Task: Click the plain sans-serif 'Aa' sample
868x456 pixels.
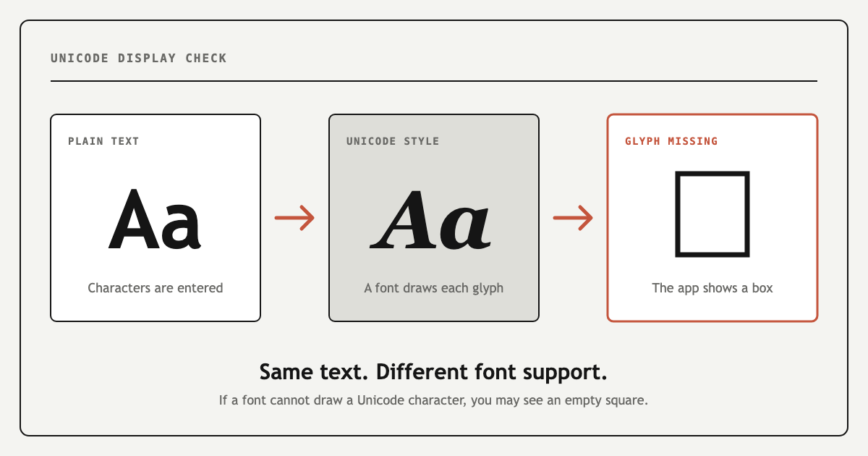Action: [x=155, y=219]
